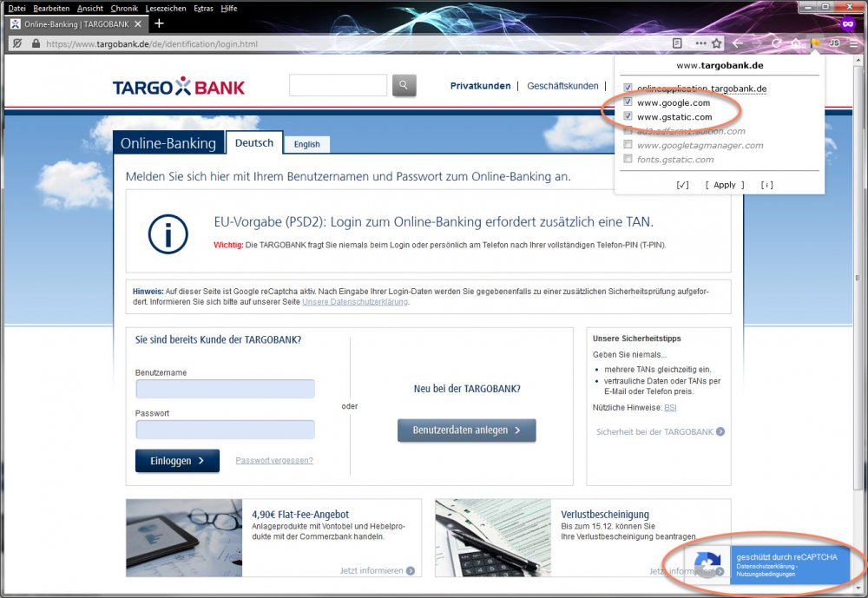Check the www.googletagmanager.com checkbox
The height and width of the screenshot is (598, 868).
(x=628, y=145)
